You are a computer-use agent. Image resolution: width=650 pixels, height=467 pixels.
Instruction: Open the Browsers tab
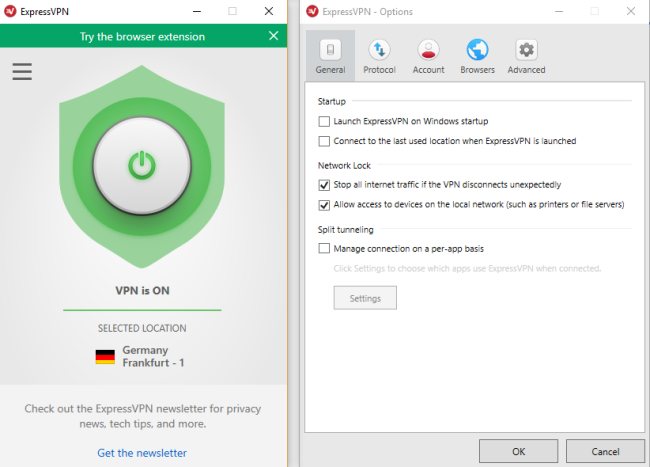477,56
